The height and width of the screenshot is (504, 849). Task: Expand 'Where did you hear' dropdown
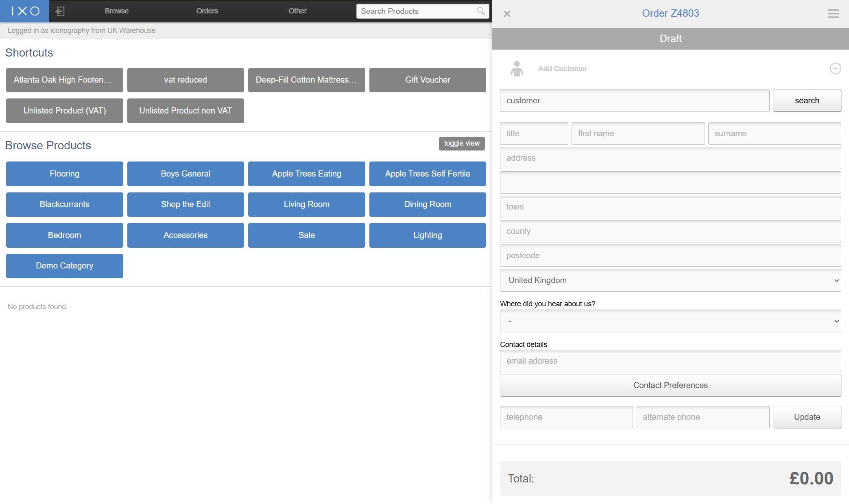pos(670,321)
